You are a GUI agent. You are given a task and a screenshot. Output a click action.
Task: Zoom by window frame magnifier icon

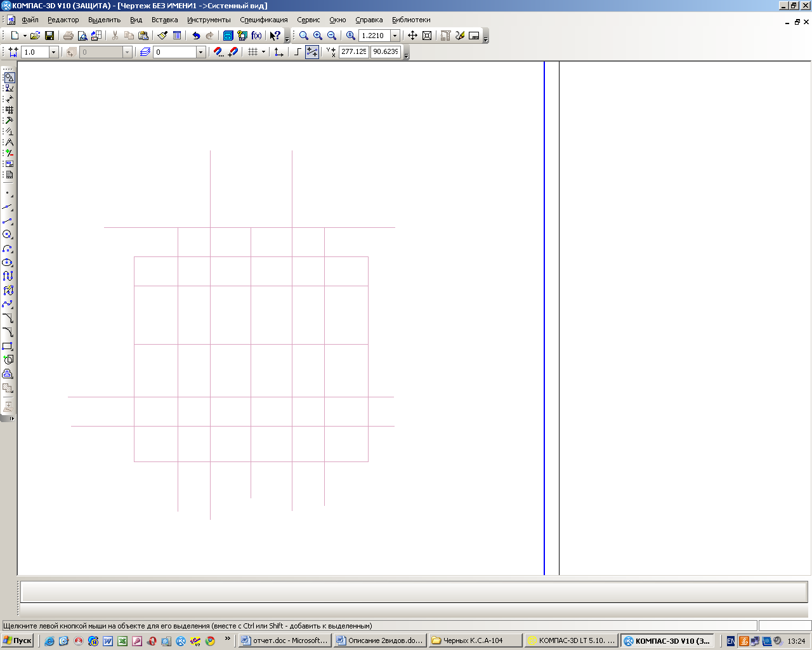(x=304, y=36)
